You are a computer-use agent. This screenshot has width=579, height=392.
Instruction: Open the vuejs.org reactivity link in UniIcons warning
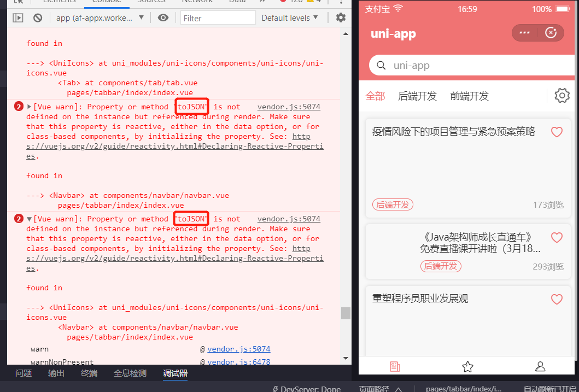(x=174, y=259)
